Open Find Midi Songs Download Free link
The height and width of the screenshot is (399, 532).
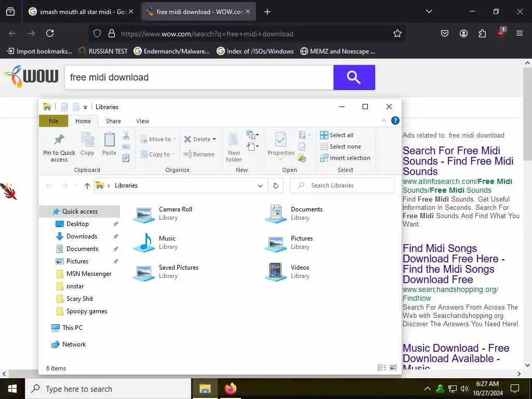(454, 263)
